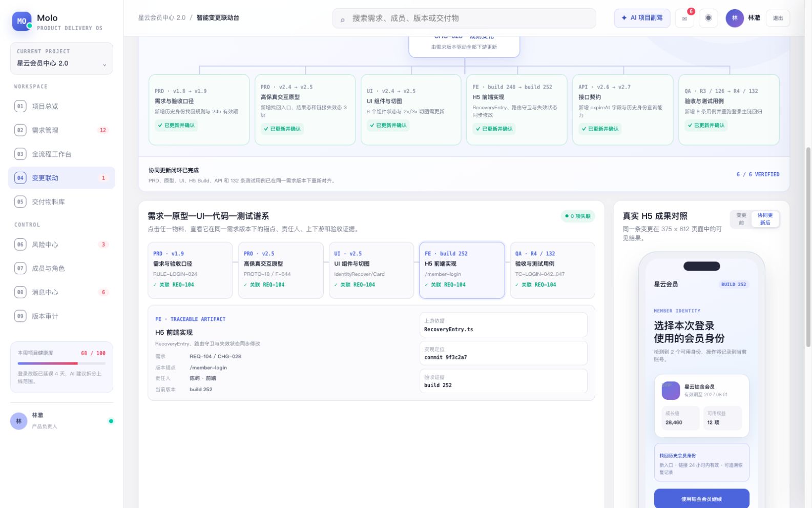Open the 实现定位 commit 9f3c2a7 field
Viewport: 812px width, 508px height.
click(503, 353)
